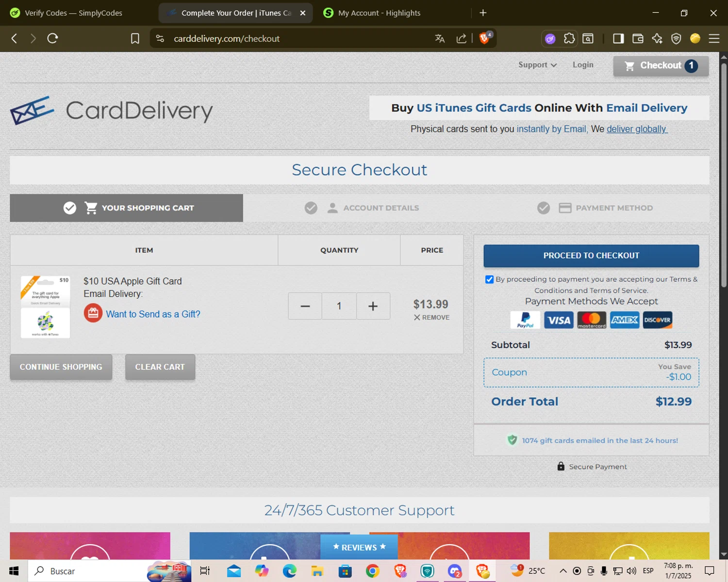Click the Login link
Image resolution: width=728 pixels, height=582 pixels.
(582, 65)
